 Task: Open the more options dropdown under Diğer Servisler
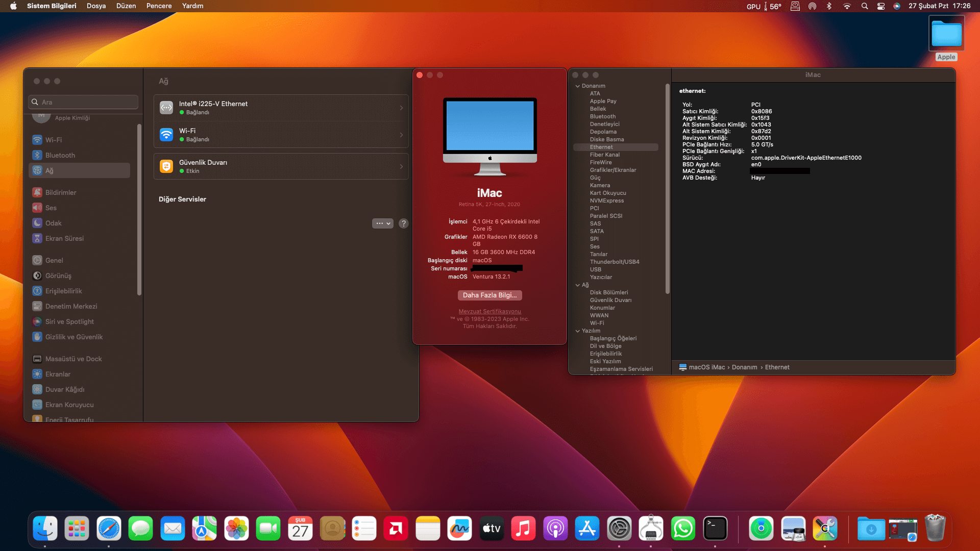(382, 223)
